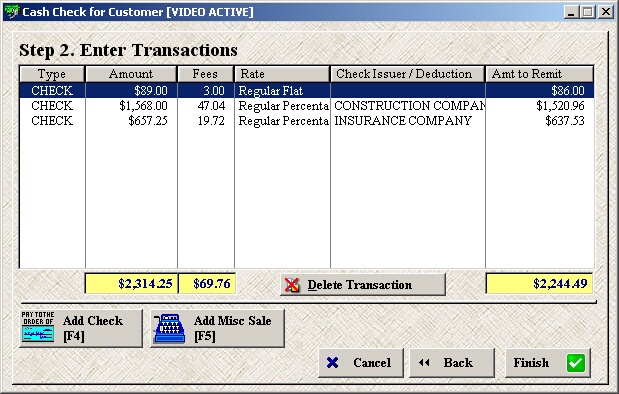Click the CHECK type cell in the $657.25 row
Screen dimensions: 619x394
click(52, 120)
